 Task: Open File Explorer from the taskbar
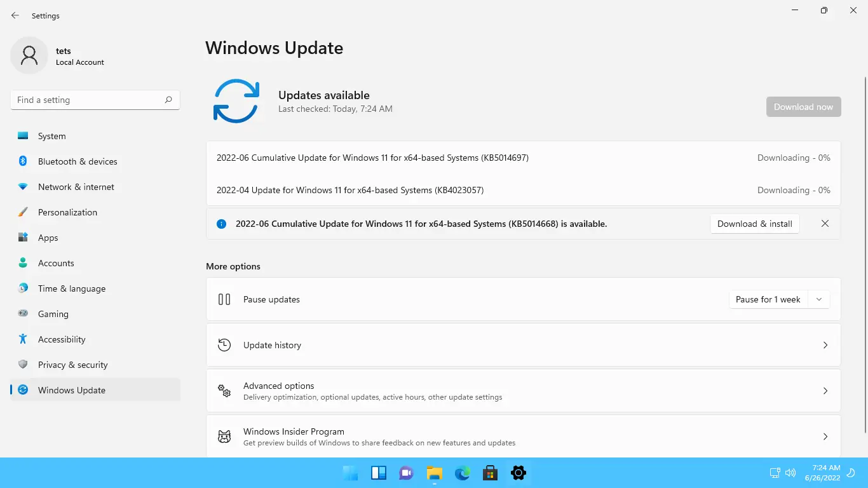point(435,473)
